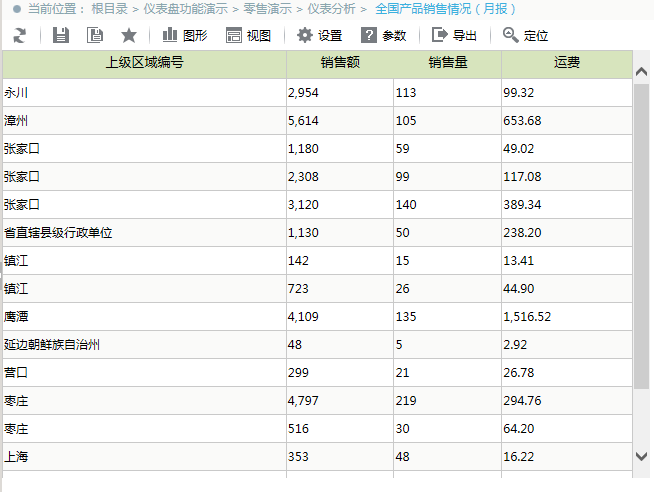
Task: Click the scrollbar up arrow
Action: (x=641, y=72)
